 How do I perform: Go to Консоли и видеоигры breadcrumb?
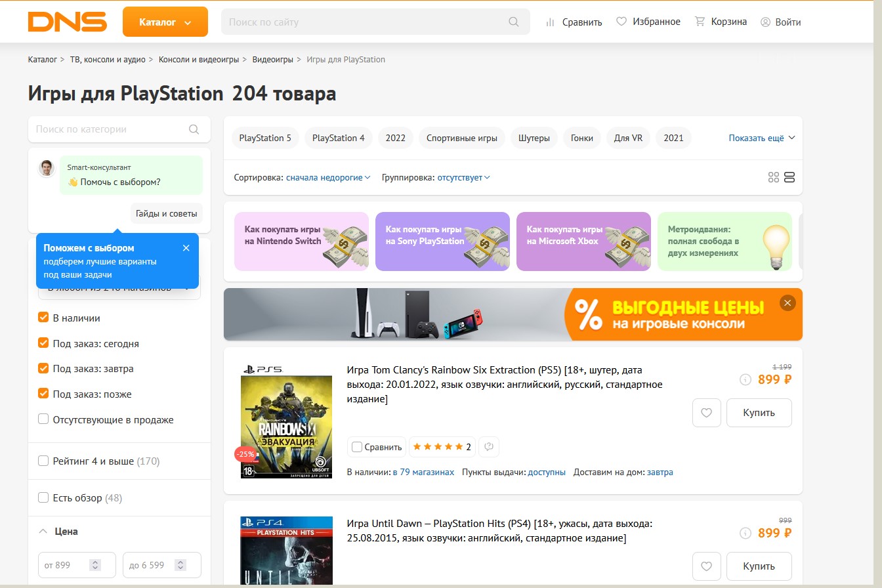pos(199,59)
